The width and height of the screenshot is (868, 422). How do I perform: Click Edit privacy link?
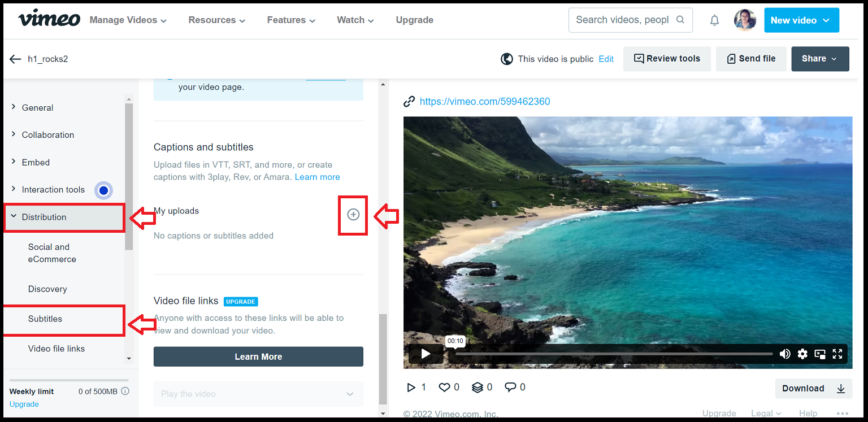[606, 59]
